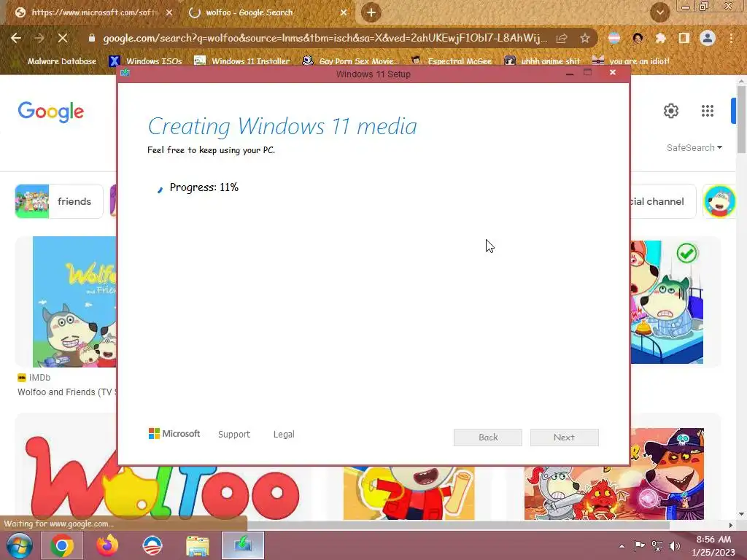
Task: Click Back button in Windows 11 Setup
Action: pyautogui.click(x=488, y=437)
